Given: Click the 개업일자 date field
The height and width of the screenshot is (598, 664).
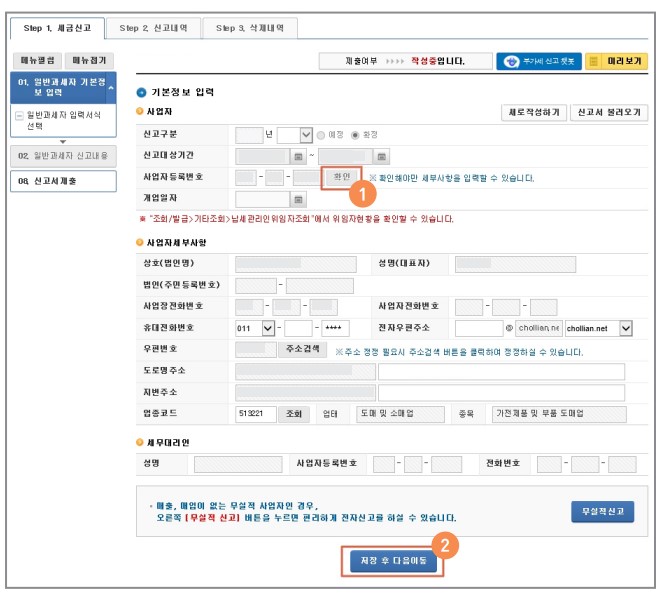Looking at the screenshot, I should point(263,199).
